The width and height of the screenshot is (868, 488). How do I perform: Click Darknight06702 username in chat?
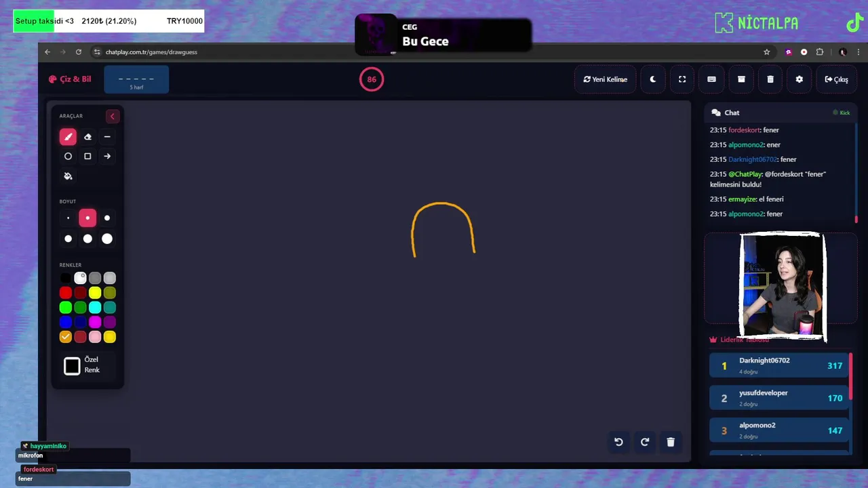[x=753, y=159]
